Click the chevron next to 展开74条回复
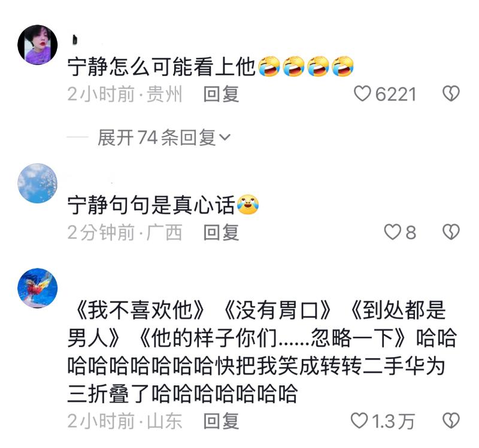Viewport: 479px width, 448px height. coord(225,138)
